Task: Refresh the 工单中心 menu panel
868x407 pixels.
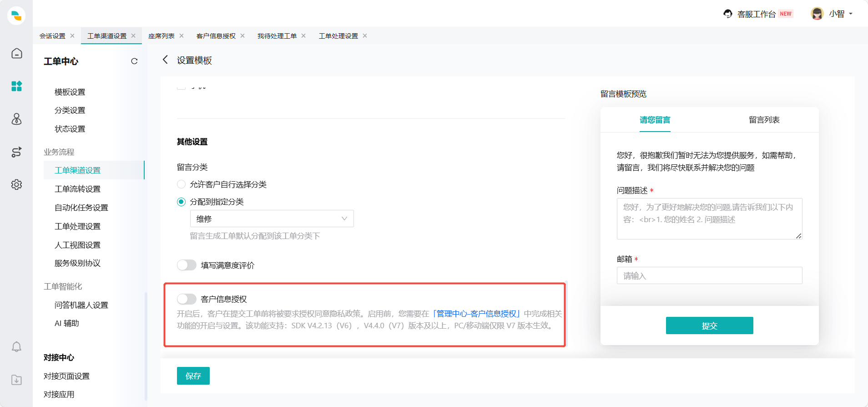Action: coord(134,61)
